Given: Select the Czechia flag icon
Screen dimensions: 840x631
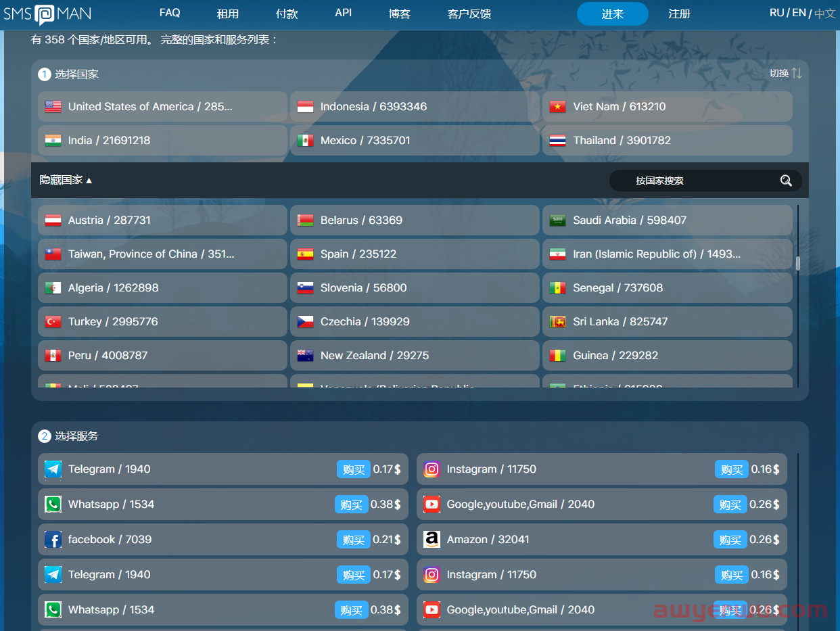Looking at the screenshot, I should tap(305, 322).
